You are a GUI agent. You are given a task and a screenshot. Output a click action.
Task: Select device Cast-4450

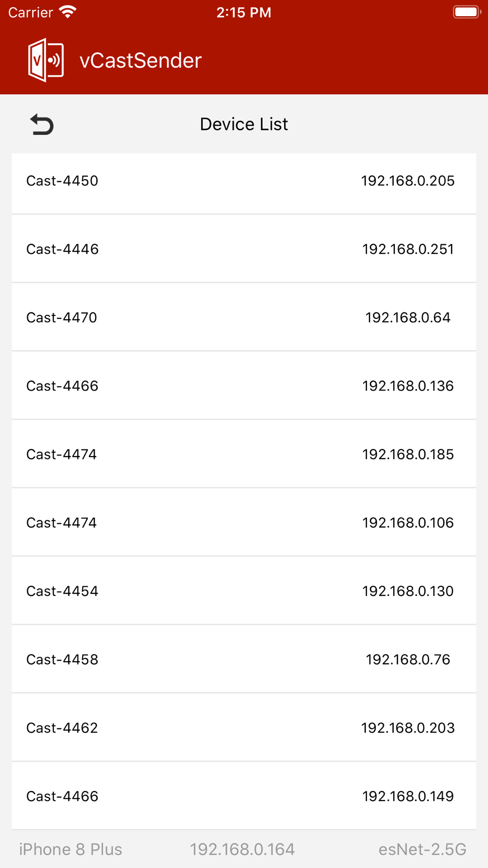tap(244, 181)
